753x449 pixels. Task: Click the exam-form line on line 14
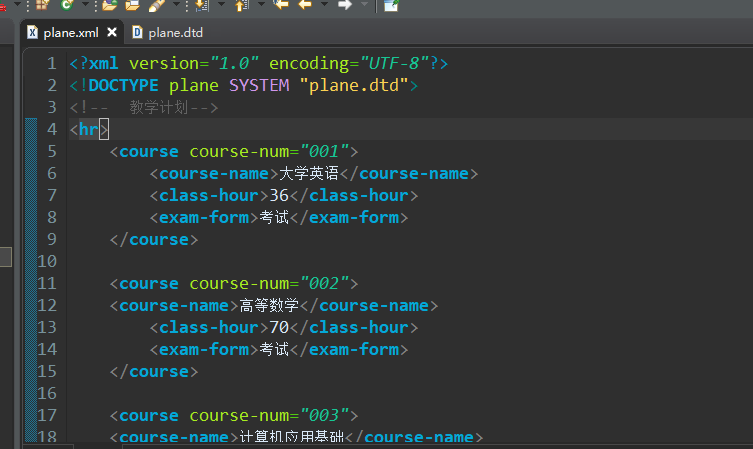point(279,350)
